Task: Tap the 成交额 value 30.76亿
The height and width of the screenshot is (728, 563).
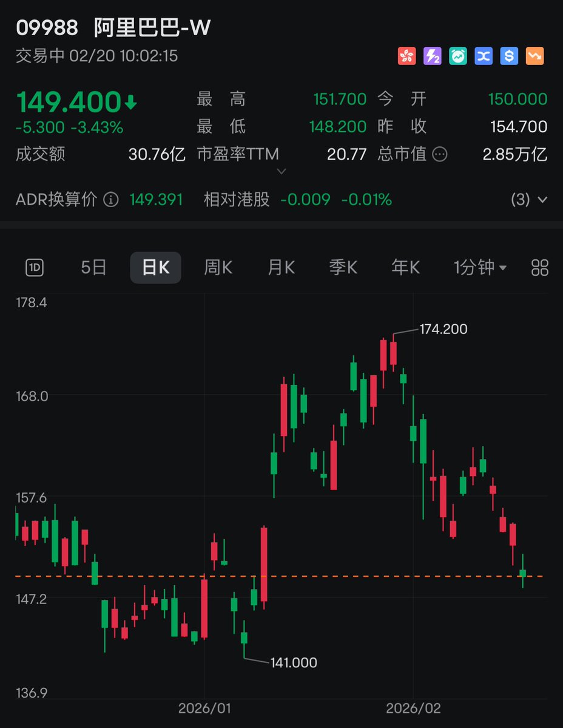Action: (157, 154)
